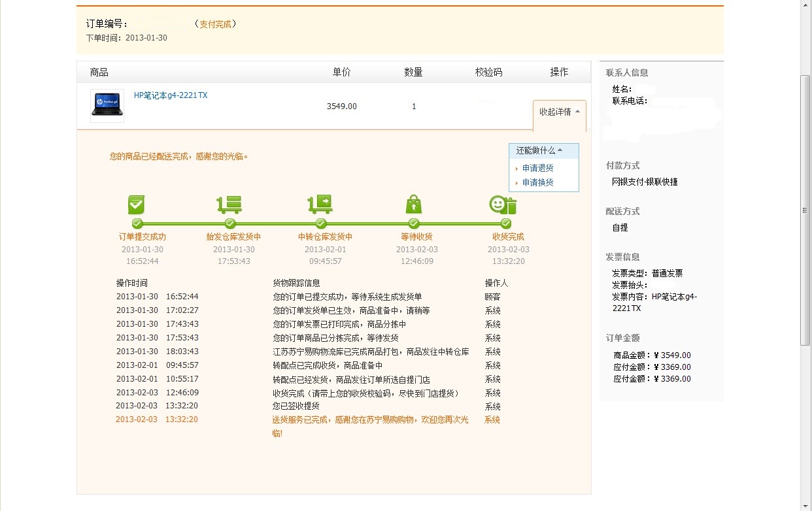Click the page vertical scrollbar thumb
812x511 pixels.
tap(806, 210)
